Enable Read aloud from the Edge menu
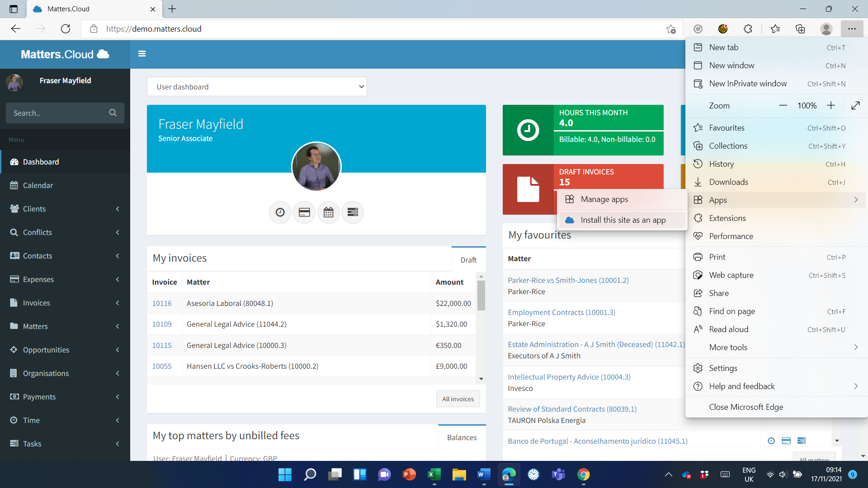 729,329
